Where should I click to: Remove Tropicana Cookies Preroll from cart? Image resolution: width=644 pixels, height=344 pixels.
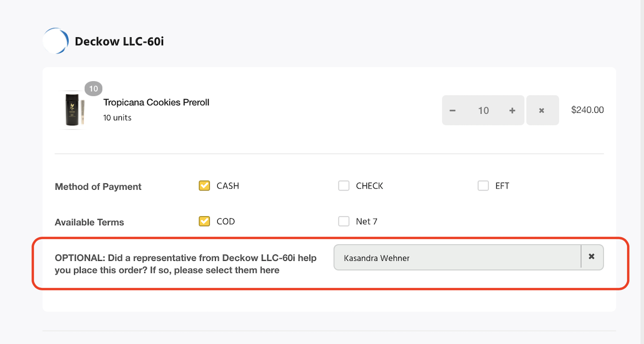(542, 110)
